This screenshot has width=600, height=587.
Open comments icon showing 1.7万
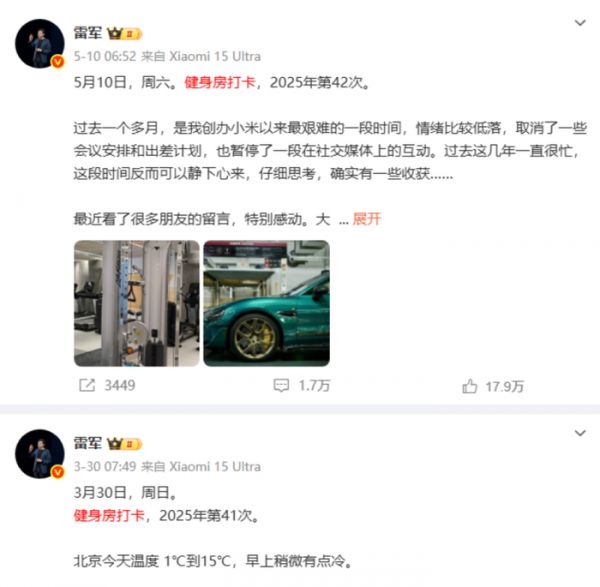[281, 385]
